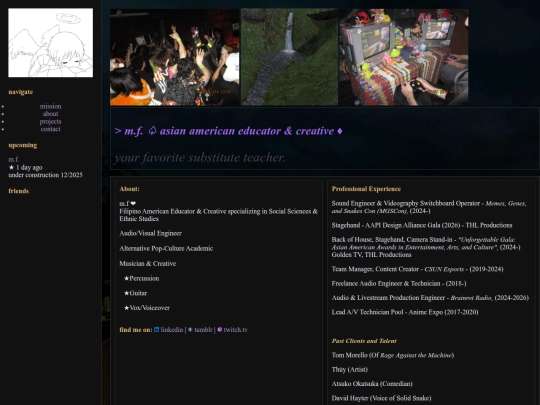Open the gaming setup photo
540x405 pixels.
(x=404, y=57)
